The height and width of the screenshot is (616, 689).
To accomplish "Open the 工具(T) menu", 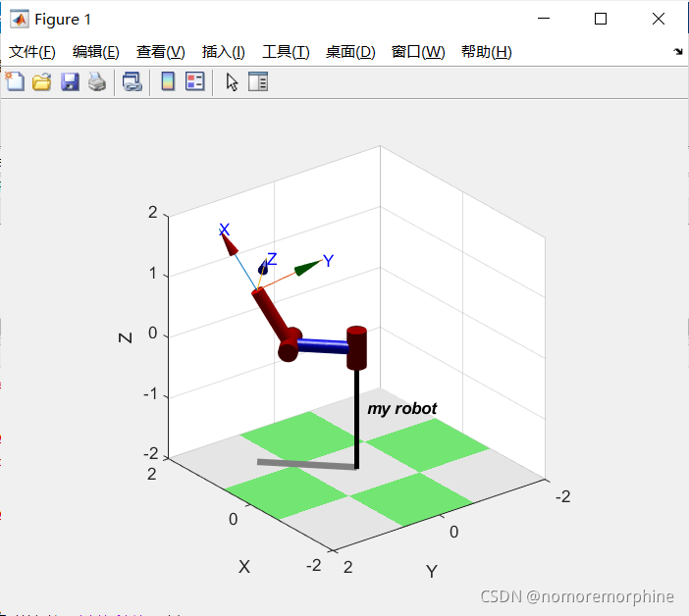I will [286, 52].
